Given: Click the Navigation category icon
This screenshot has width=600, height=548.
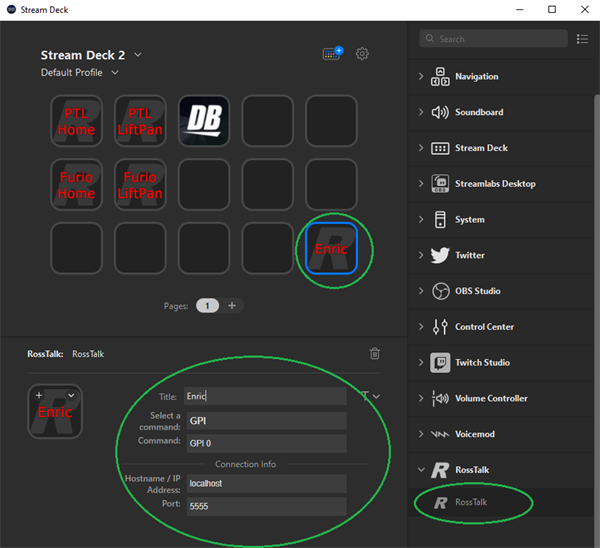Looking at the screenshot, I should coord(440,77).
